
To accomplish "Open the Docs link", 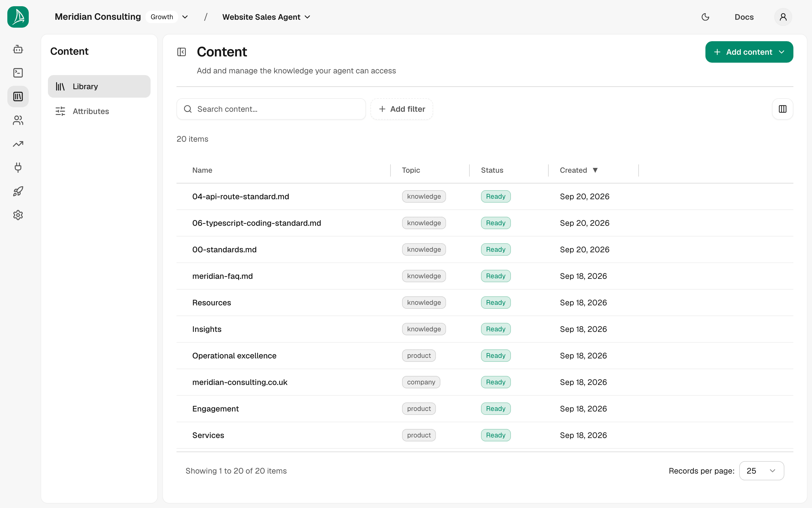I will point(744,17).
